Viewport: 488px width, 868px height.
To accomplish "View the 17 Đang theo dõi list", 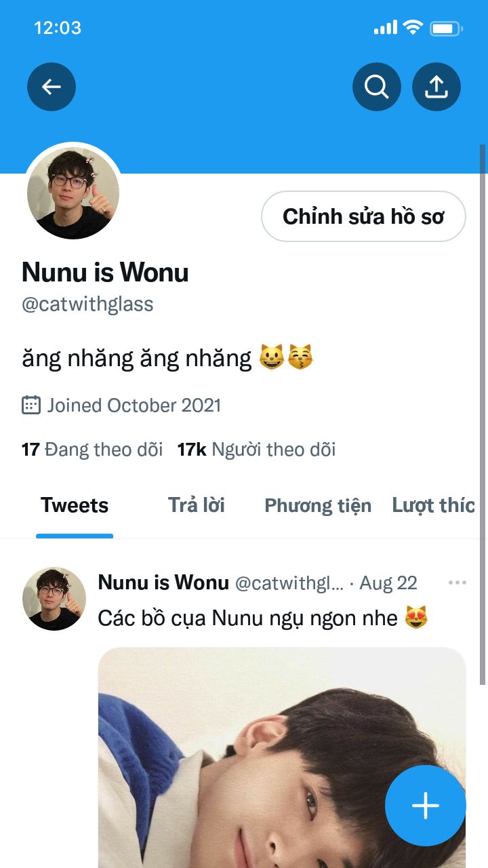I will click(x=92, y=450).
